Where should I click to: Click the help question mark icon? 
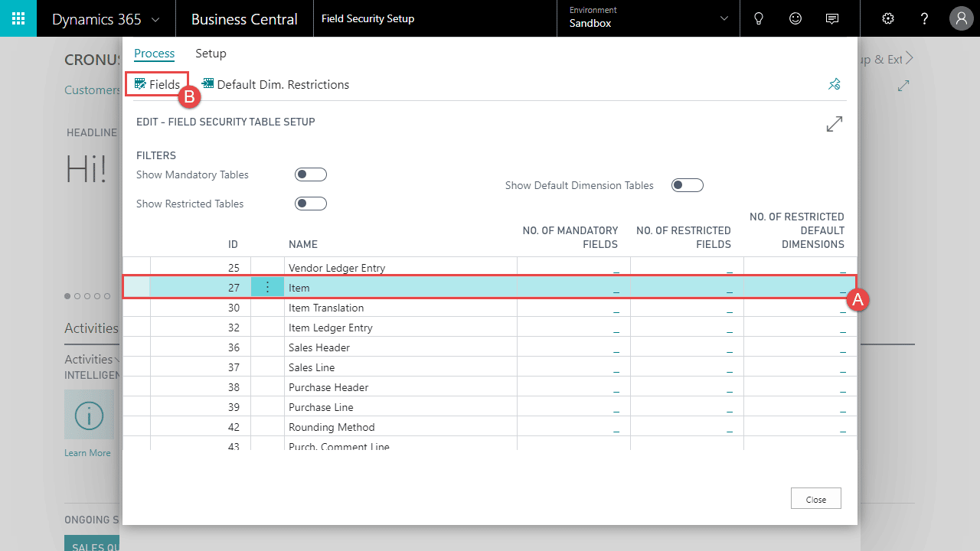coord(925,18)
